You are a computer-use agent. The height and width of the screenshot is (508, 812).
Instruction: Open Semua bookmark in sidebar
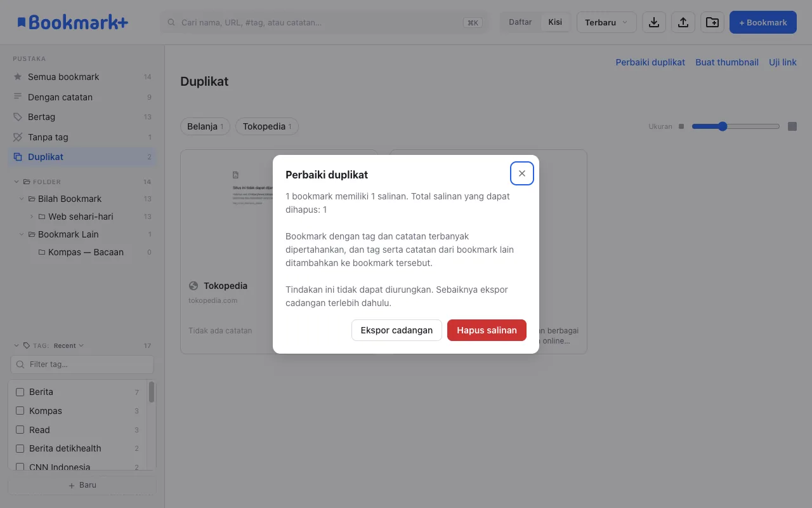82,77
